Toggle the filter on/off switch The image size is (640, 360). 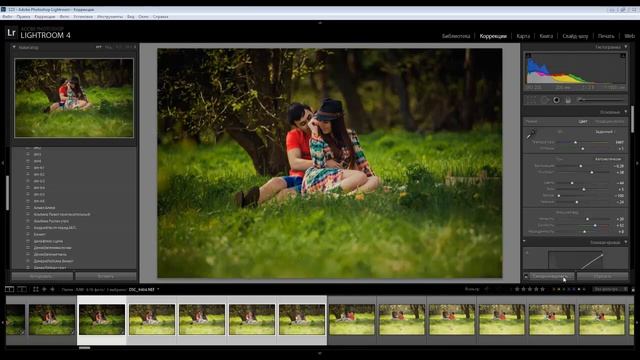click(633, 289)
